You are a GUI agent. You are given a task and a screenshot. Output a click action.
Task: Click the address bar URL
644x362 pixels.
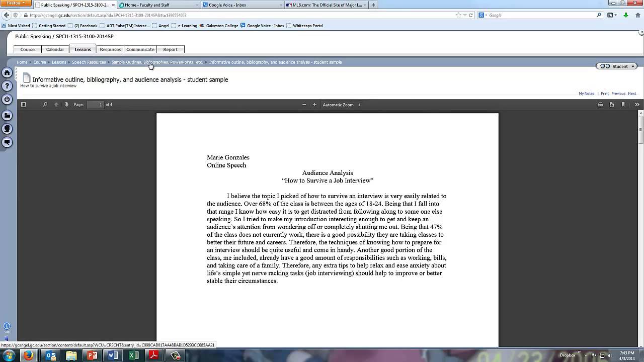point(108,15)
